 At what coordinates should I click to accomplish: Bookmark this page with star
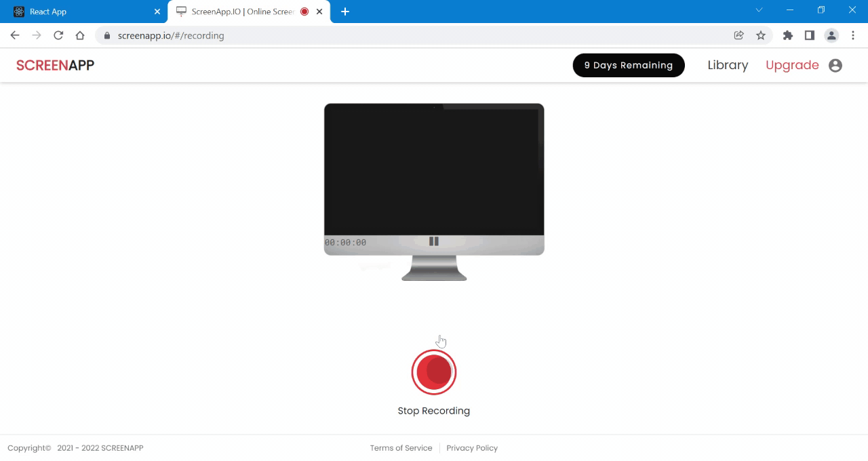click(761, 35)
